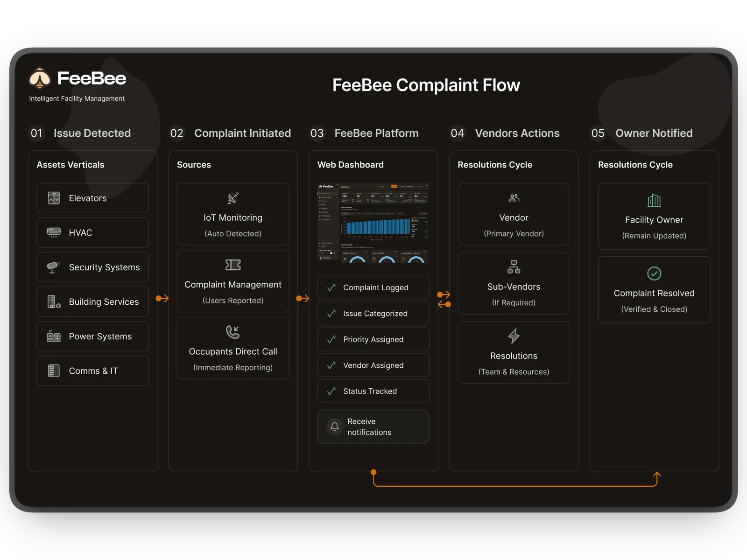Click the Sub-Vendors hierarchy icon

(x=514, y=267)
